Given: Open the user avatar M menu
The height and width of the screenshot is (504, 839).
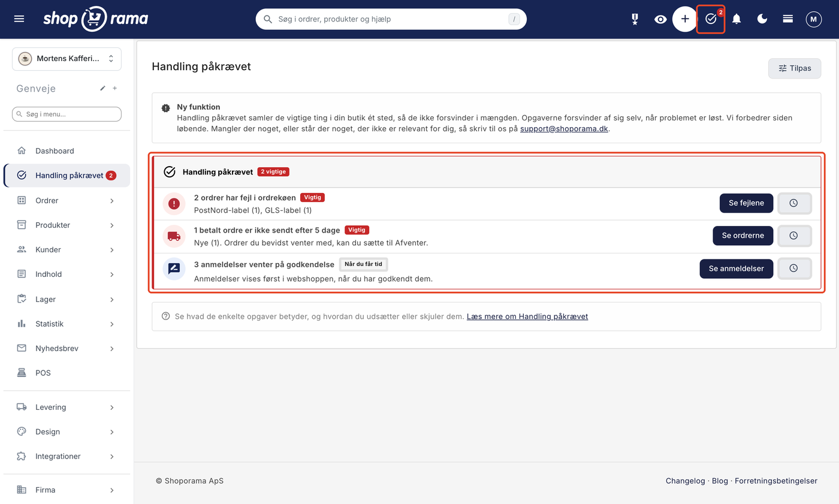Looking at the screenshot, I should pyautogui.click(x=813, y=19).
